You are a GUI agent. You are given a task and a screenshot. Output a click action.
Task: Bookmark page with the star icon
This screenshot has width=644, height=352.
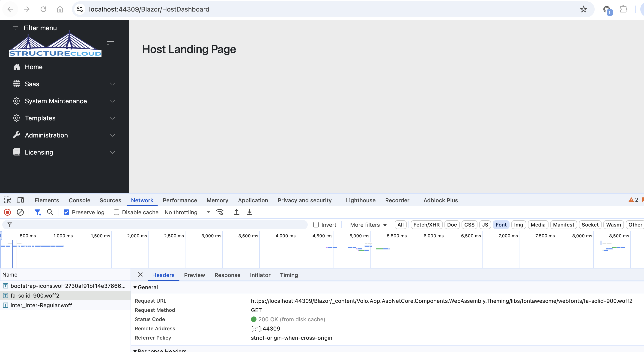click(583, 9)
